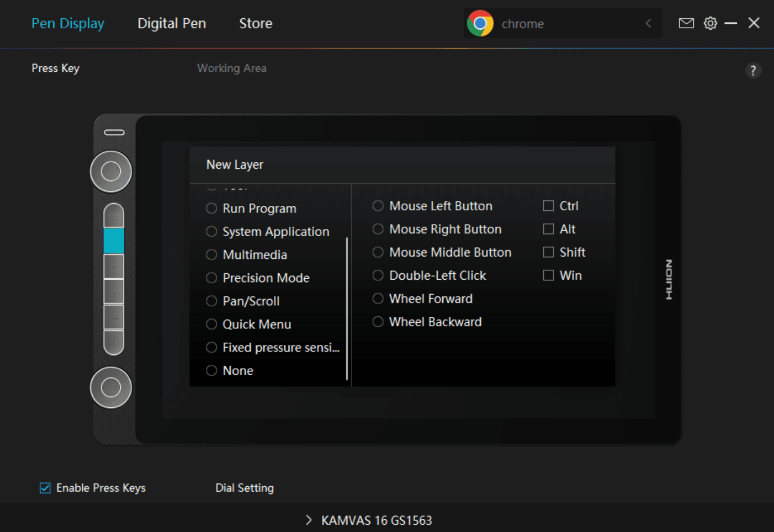The width and height of the screenshot is (774, 532).
Task: Click the function list vertical scrollbar
Action: click(347, 309)
